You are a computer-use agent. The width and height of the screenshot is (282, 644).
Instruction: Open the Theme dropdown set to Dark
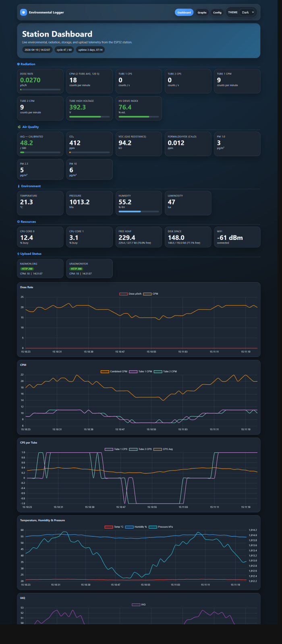pos(247,12)
